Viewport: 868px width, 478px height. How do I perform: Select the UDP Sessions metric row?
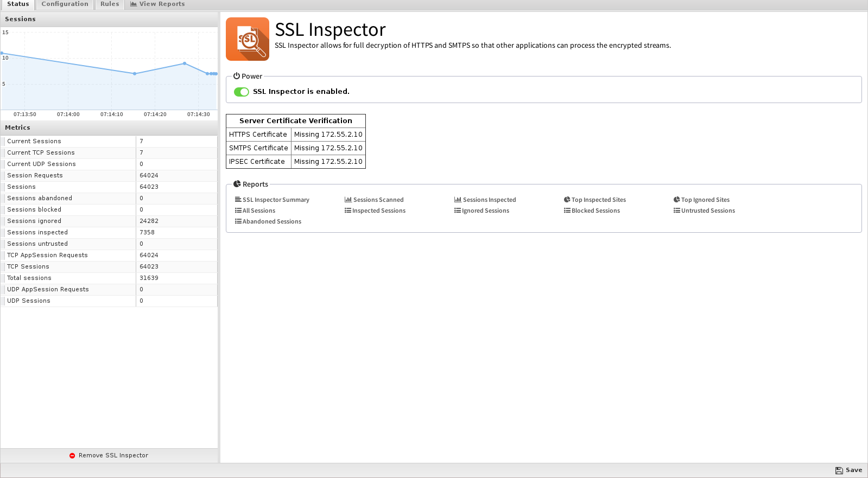coord(109,301)
